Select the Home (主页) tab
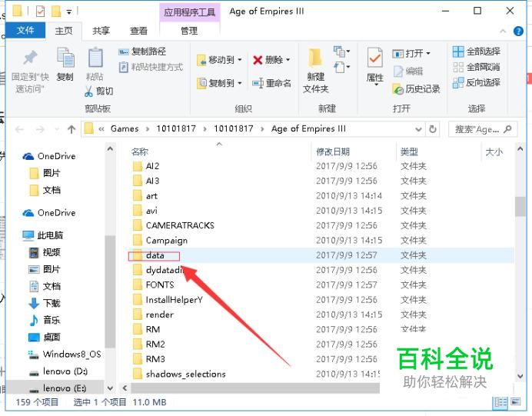 [x=64, y=31]
